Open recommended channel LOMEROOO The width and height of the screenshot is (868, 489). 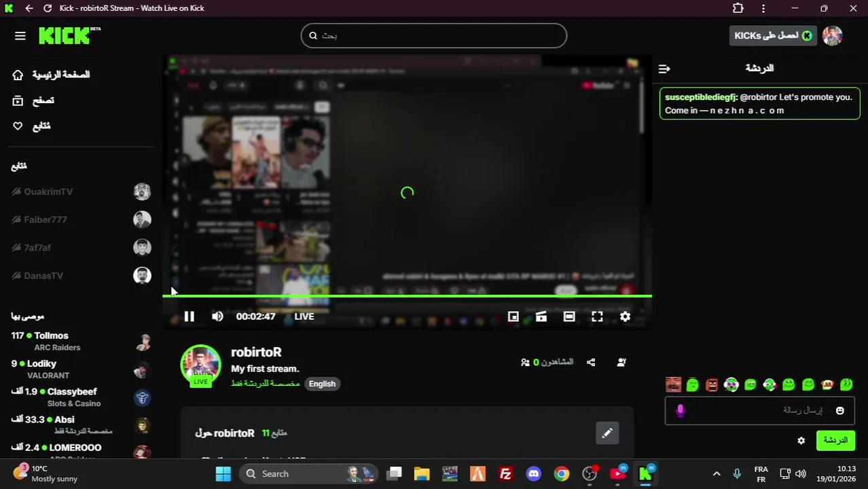coord(81,451)
